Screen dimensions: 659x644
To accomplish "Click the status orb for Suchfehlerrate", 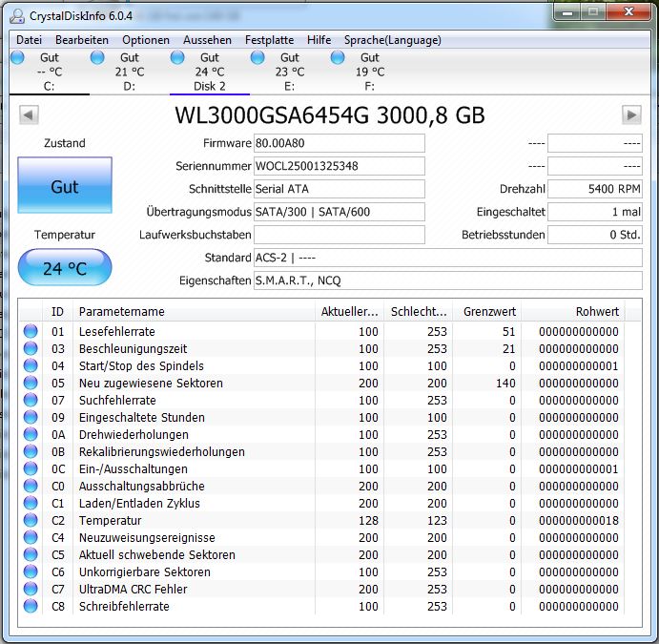I will point(31,400).
